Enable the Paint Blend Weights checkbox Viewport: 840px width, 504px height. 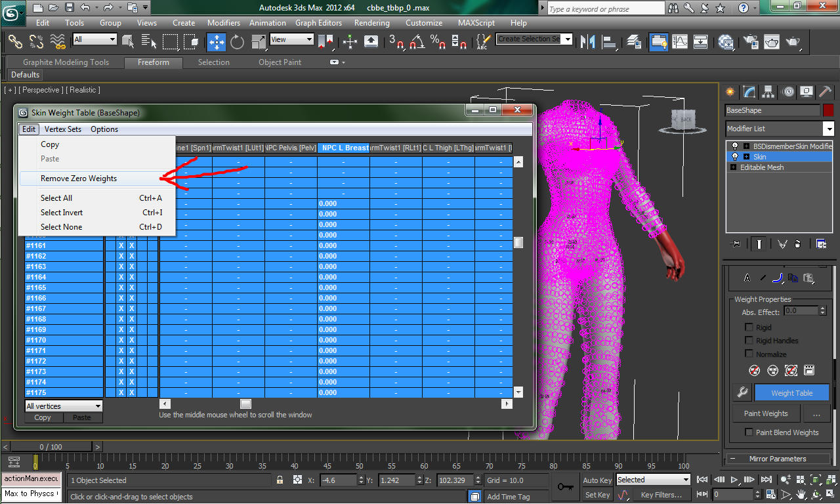[749, 432]
